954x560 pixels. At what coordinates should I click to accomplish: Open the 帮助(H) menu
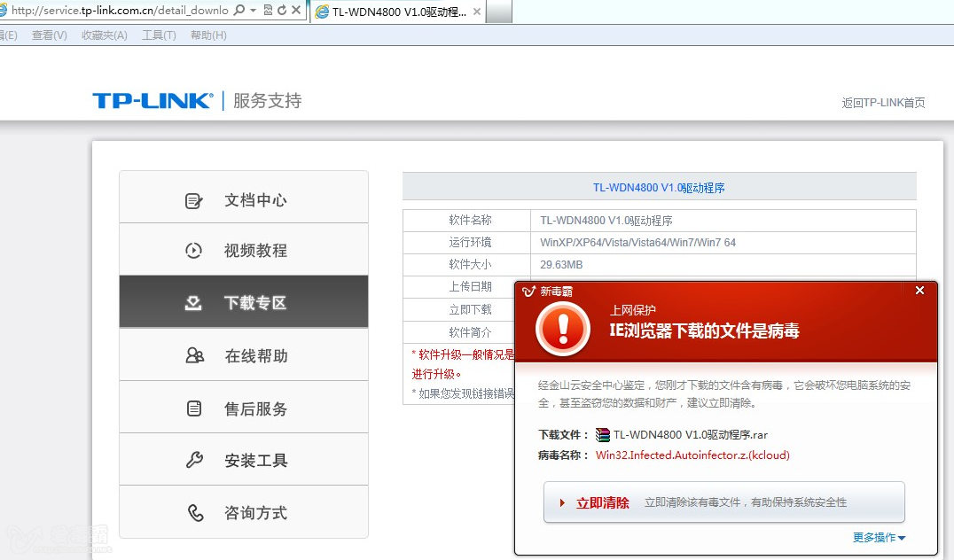[208, 35]
